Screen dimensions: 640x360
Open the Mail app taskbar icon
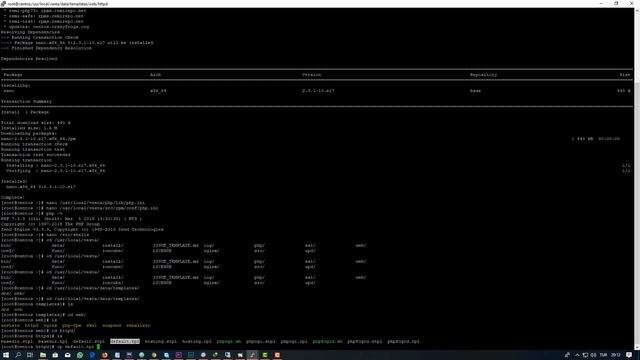pos(68,355)
